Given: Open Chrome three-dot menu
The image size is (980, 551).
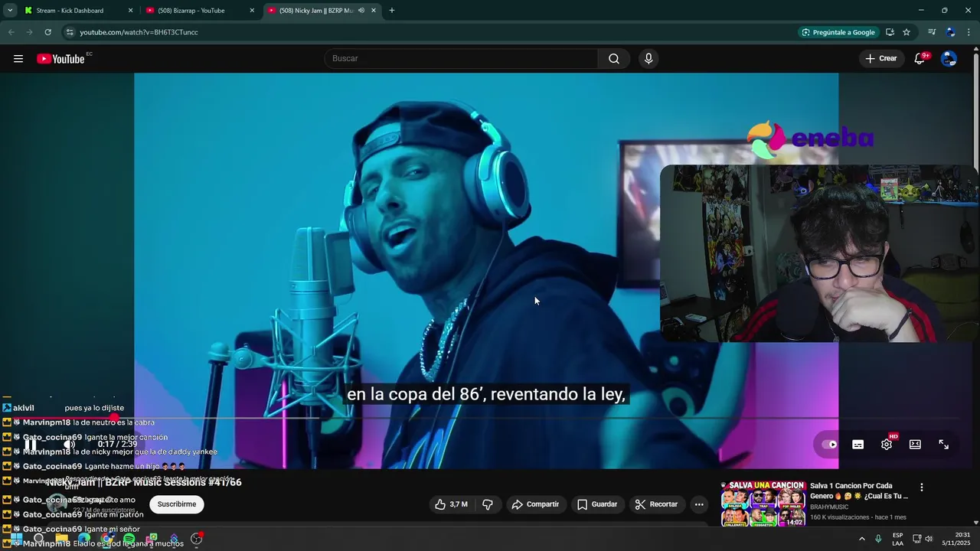Looking at the screenshot, I should click(969, 32).
